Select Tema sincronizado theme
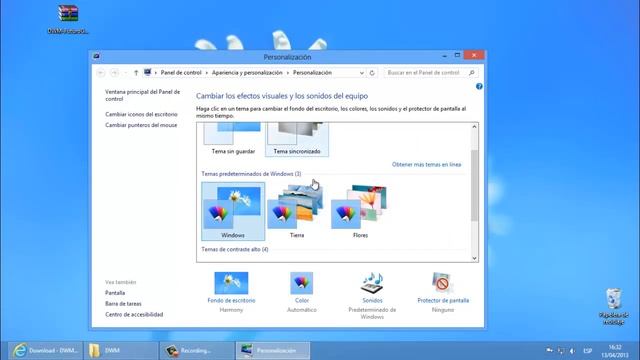The height and width of the screenshot is (360, 640). click(297, 140)
